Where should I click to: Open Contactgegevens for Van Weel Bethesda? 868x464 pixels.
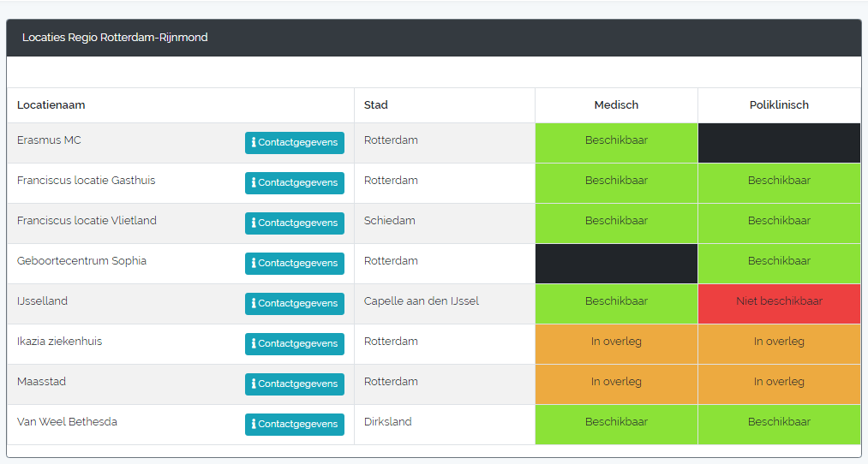[295, 425]
